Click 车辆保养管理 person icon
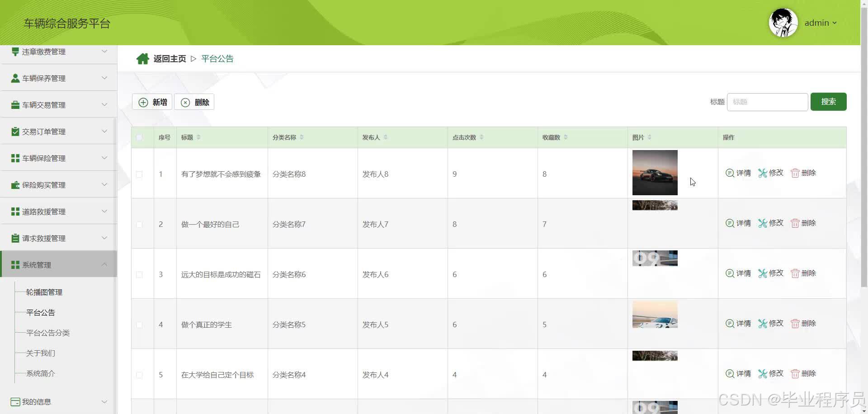868x414 pixels. coord(15,78)
